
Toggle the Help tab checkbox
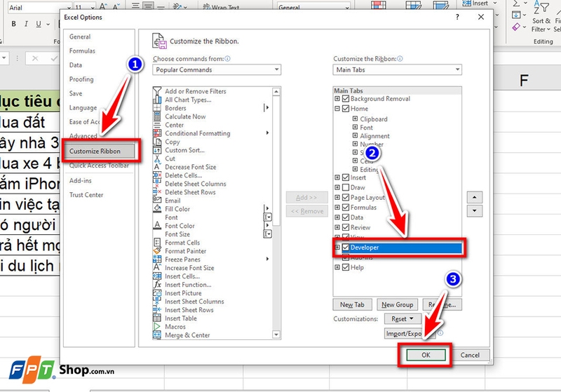point(346,267)
